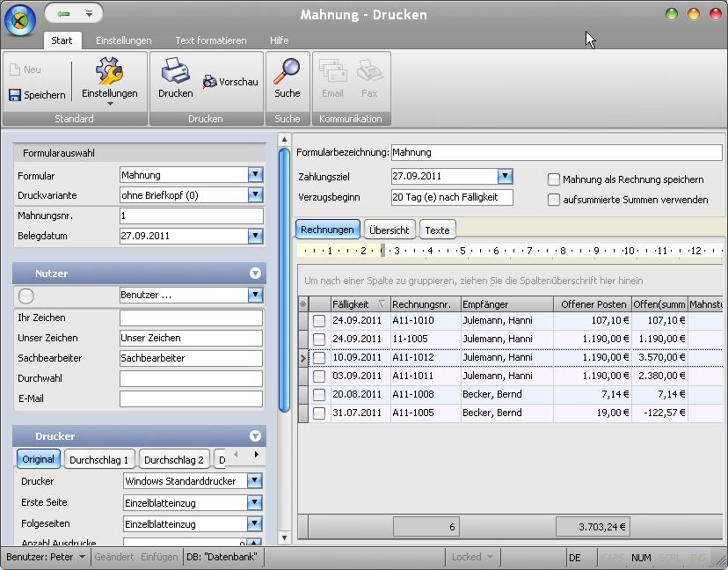The width and height of the screenshot is (728, 570).
Task: Click the Ihr Zeichen input field
Action: click(x=191, y=318)
